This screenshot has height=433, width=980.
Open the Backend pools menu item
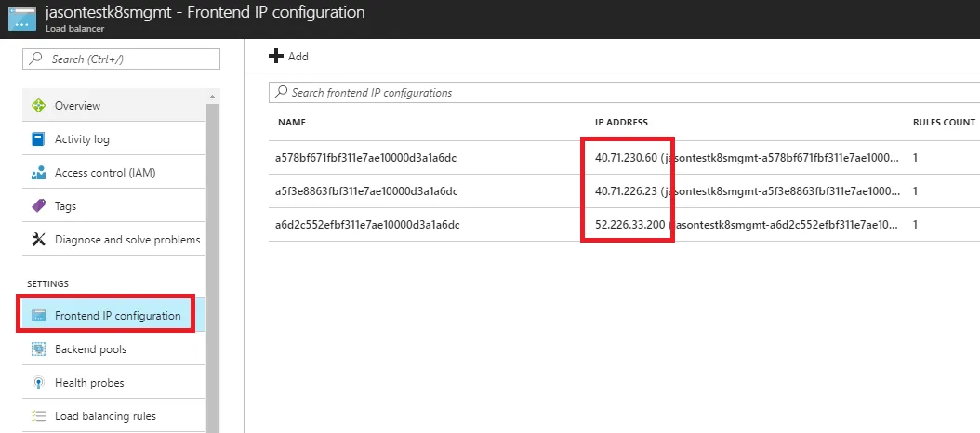click(113, 349)
